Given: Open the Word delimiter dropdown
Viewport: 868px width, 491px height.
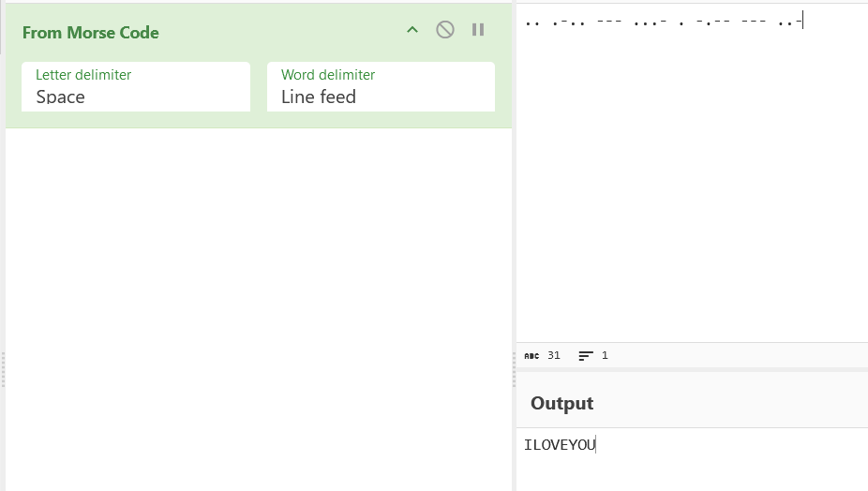Looking at the screenshot, I should pyautogui.click(x=381, y=87).
